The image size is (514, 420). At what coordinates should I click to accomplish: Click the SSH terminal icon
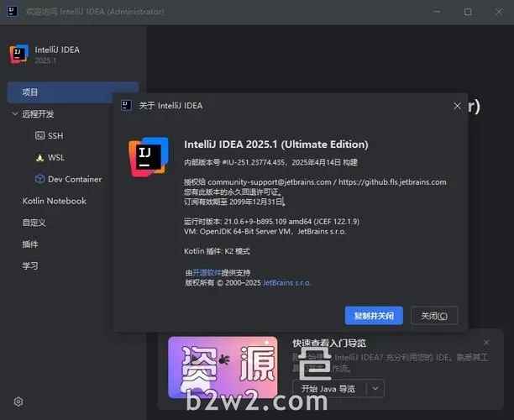[x=39, y=135]
